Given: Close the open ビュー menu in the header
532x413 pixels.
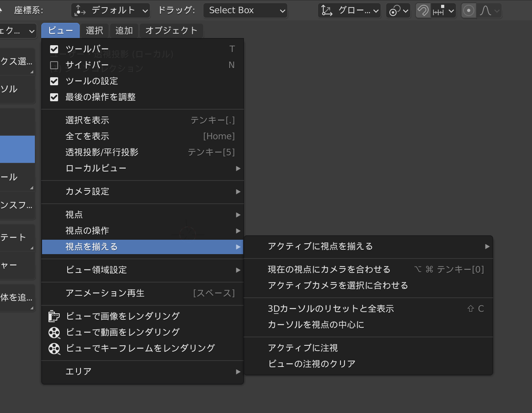Looking at the screenshot, I should pyautogui.click(x=60, y=31).
